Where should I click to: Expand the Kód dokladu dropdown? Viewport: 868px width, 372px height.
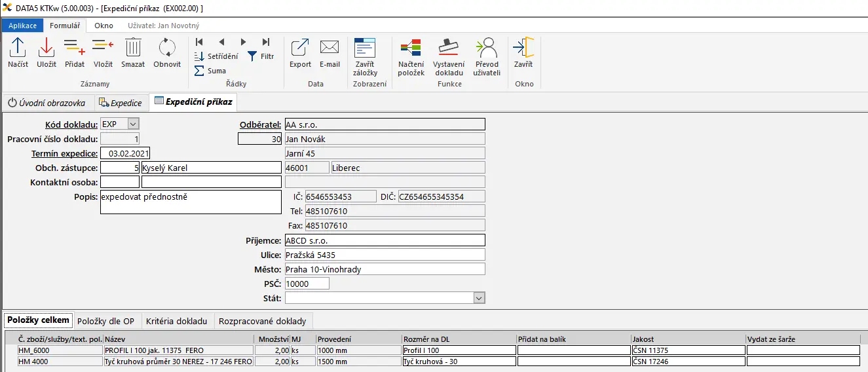click(x=133, y=124)
